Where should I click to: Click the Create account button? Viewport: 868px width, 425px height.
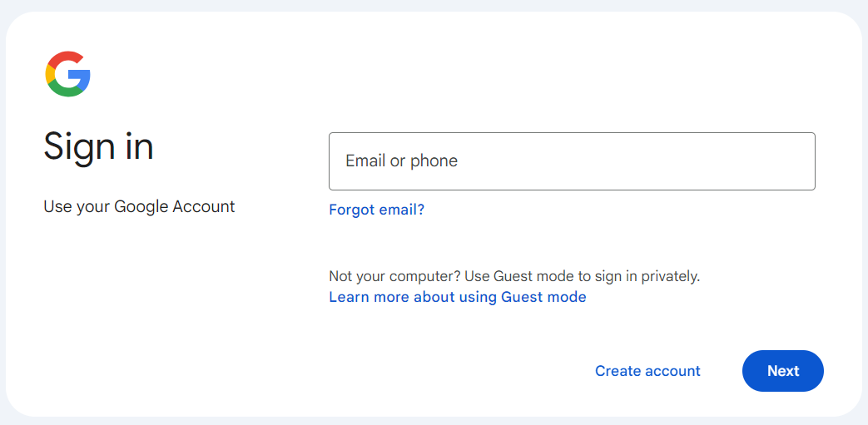pos(647,371)
